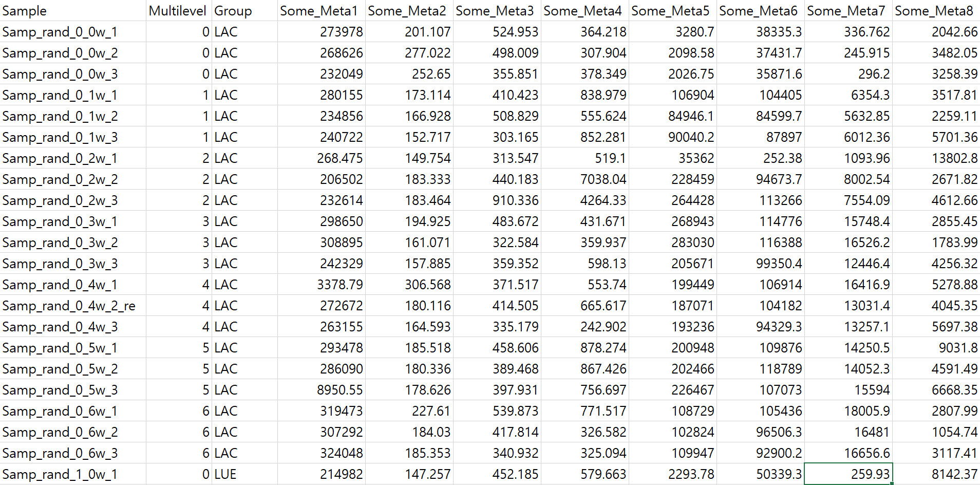Click Some_Meta8 value 9031.8
The image size is (980, 485).
pyautogui.click(x=936, y=348)
